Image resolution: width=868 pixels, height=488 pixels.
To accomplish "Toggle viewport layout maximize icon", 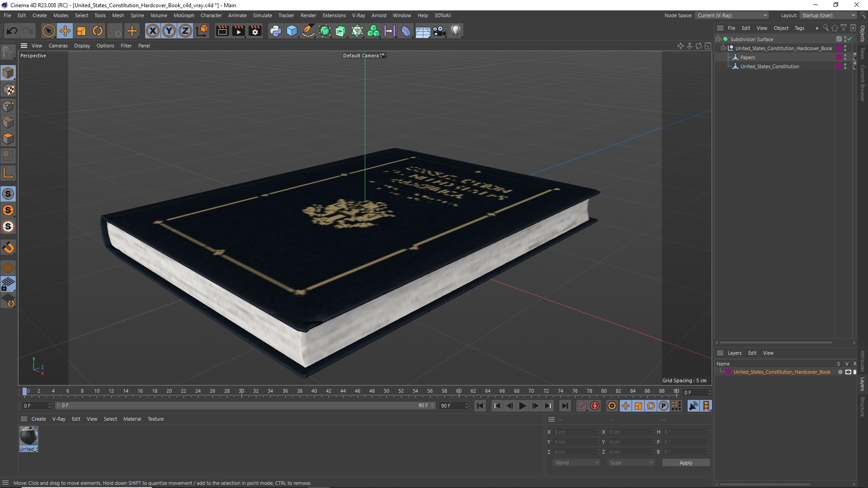I will [x=708, y=46].
